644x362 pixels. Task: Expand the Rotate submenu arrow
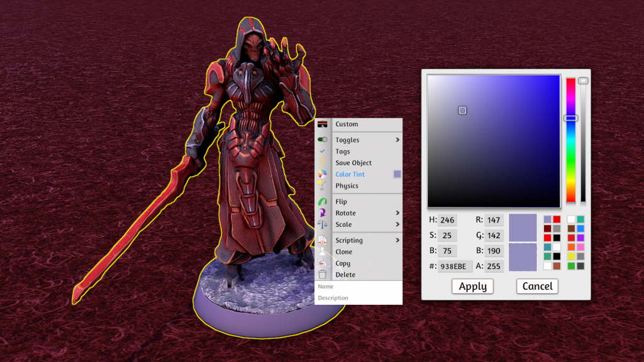coord(397,213)
